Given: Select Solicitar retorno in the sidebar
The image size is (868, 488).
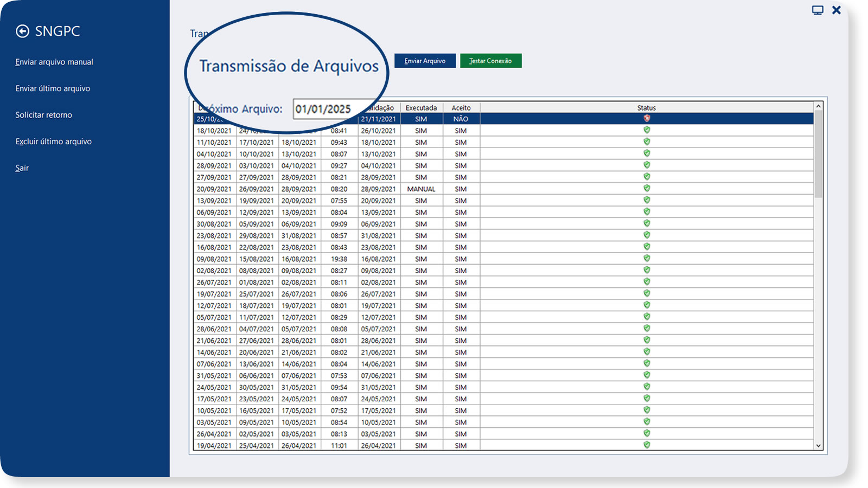Looking at the screenshot, I should (x=43, y=115).
